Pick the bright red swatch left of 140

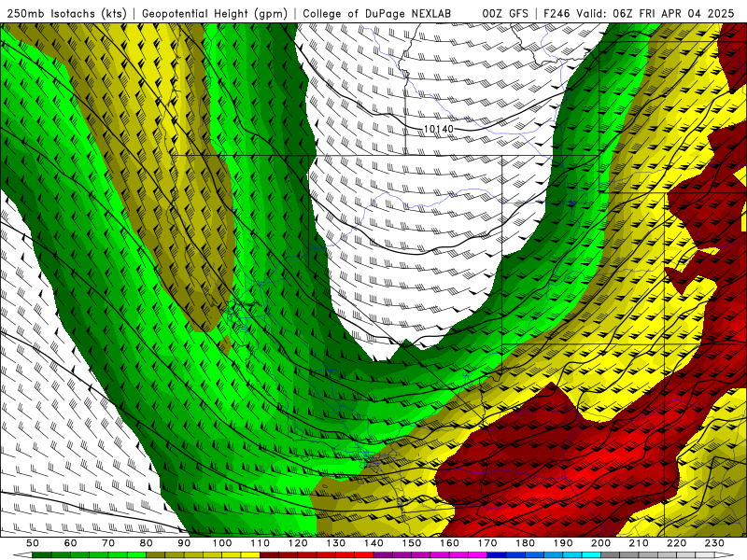[364, 555]
